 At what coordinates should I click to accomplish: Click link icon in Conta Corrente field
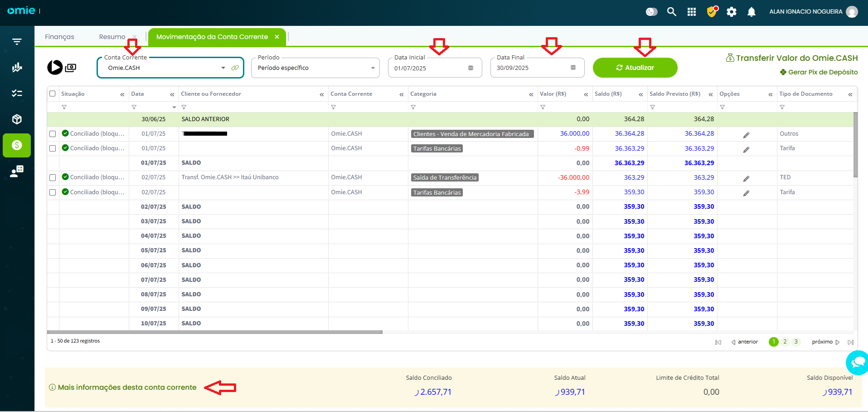click(x=235, y=68)
